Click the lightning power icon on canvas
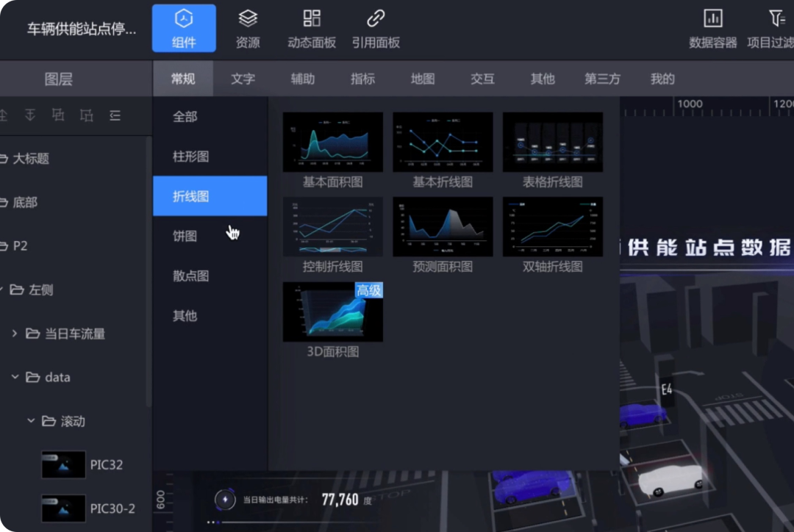Viewport: 794px width, 532px height. point(226,500)
